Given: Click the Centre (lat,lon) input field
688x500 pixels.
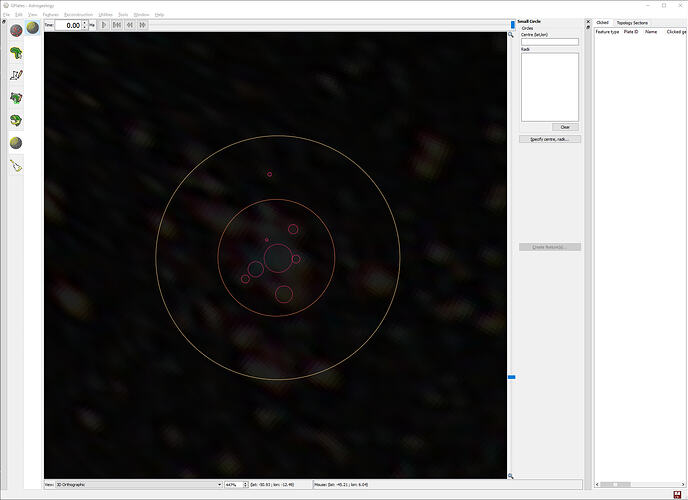Looking at the screenshot, I should point(550,42).
